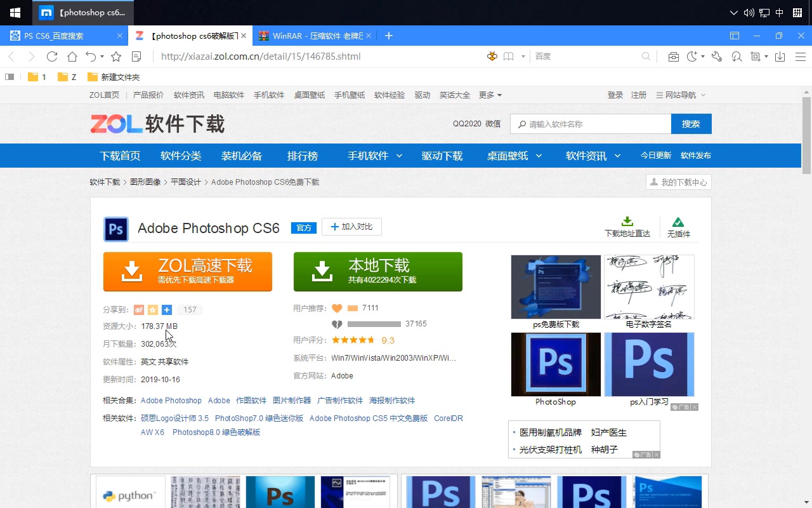Click the 我的下载中心 button
The height and width of the screenshot is (508, 812).
(679, 182)
